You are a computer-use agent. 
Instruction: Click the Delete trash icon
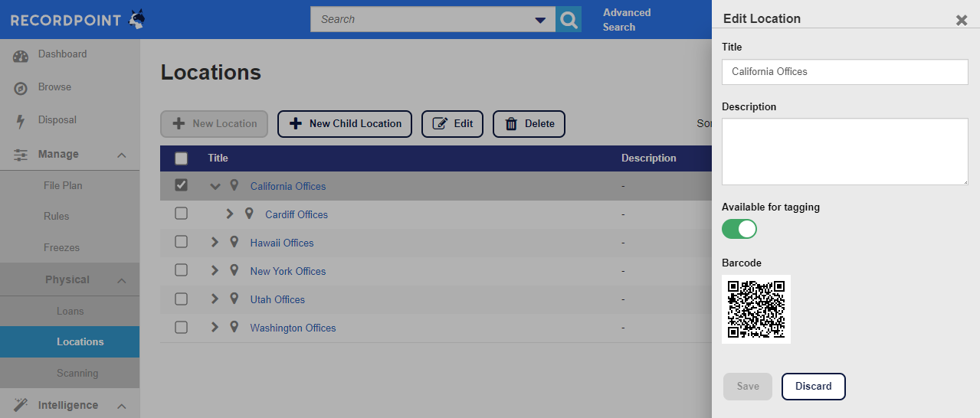tap(510, 124)
